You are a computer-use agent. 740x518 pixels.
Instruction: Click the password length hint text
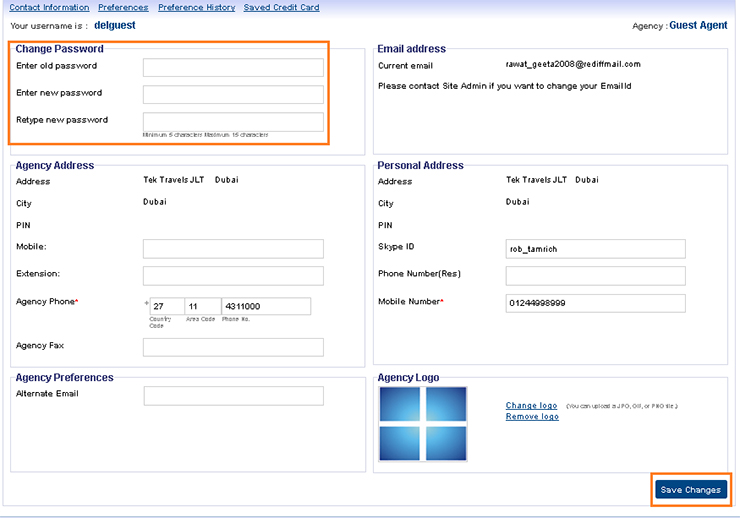tap(205, 135)
